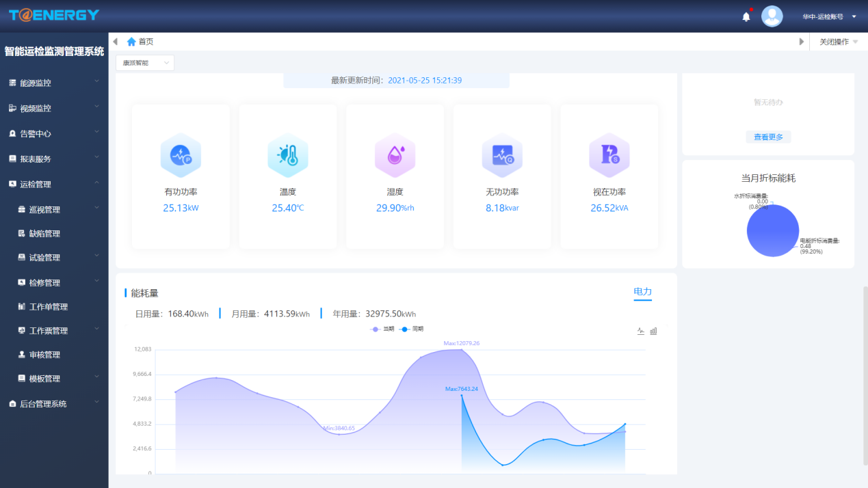The height and width of the screenshot is (488, 868).
Task: Switch chart to bar view icon
Action: tap(653, 331)
